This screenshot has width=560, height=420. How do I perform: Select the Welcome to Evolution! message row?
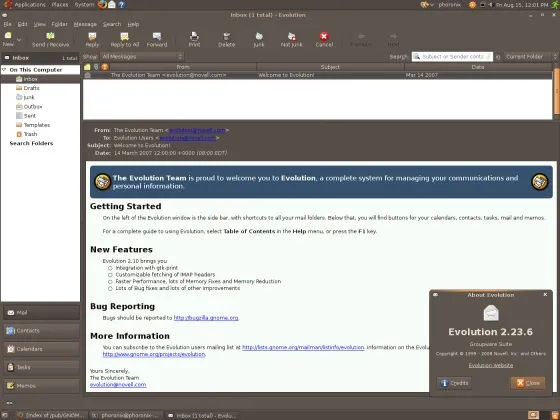click(318, 75)
